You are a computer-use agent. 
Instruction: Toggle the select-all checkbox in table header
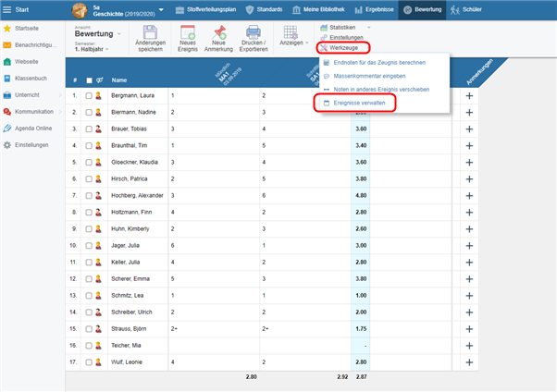(x=89, y=80)
